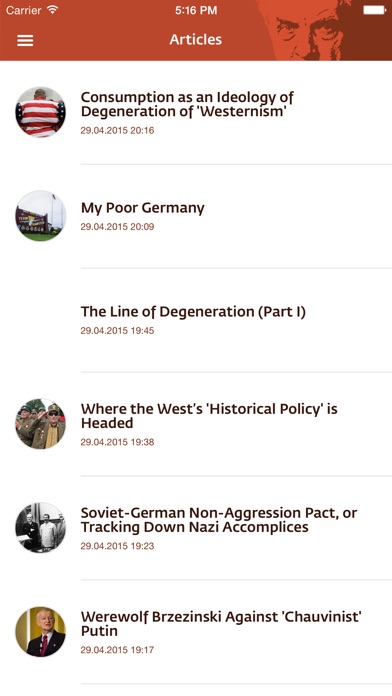Tap the Articles header title

click(195, 40)
